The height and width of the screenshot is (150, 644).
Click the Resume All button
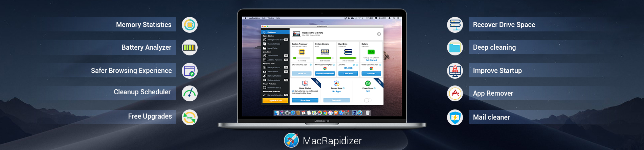336,100
